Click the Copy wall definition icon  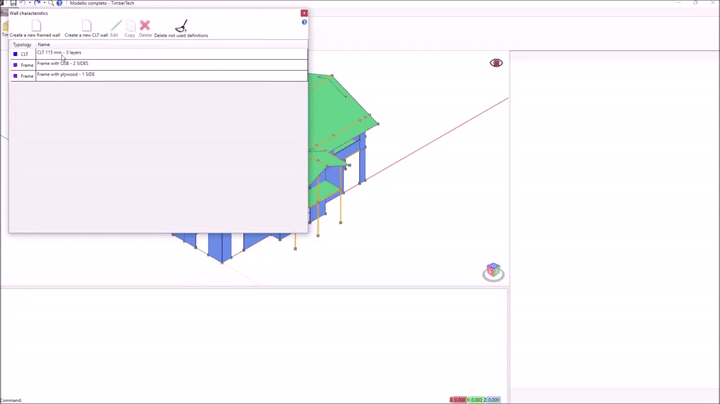[x=130, y=25]
